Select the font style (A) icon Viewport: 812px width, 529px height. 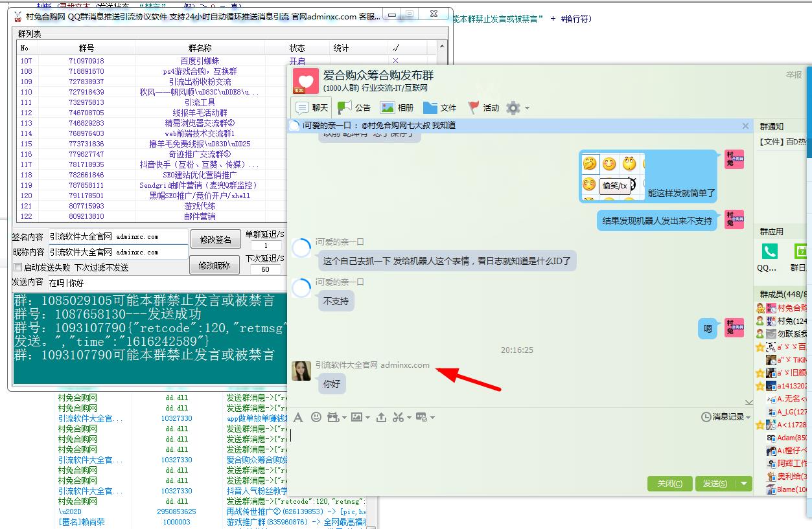(x=298, y=417)
